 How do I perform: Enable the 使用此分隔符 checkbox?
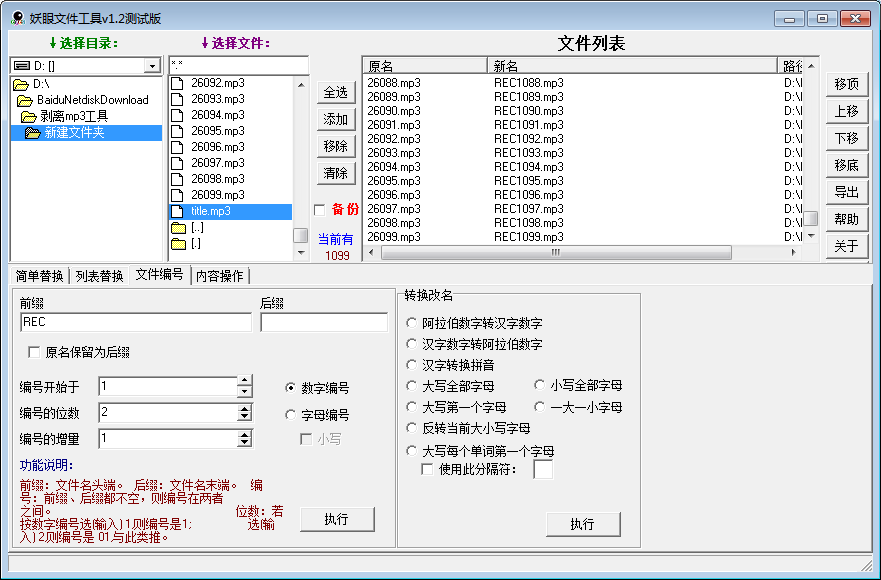[426, 468]
